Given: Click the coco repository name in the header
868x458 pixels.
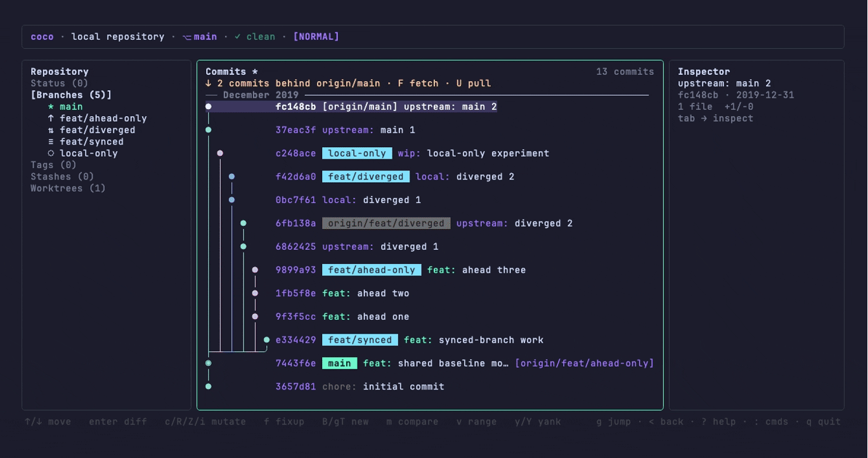Looking at the screenshot, I should click(x=42, y=37).
